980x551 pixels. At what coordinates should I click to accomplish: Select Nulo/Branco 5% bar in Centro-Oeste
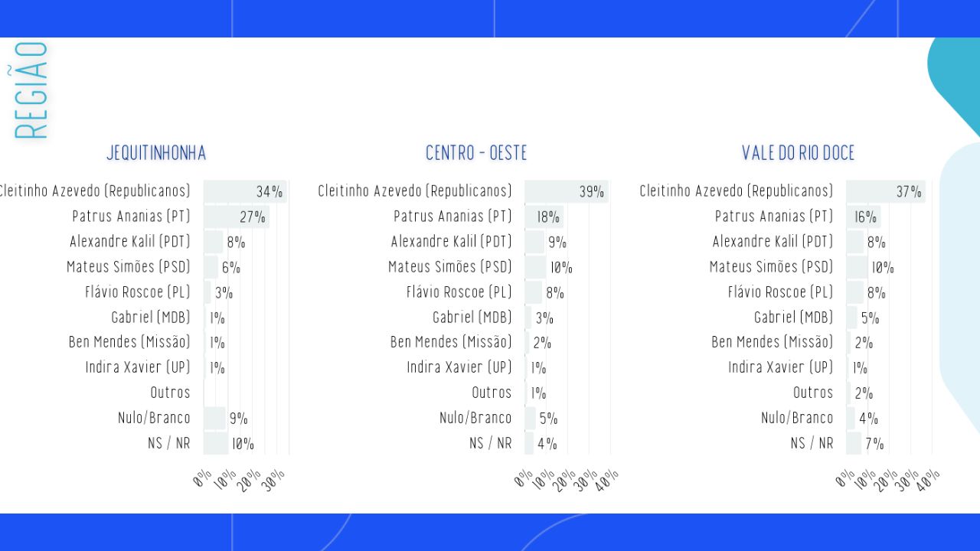[x=531, y=418]
